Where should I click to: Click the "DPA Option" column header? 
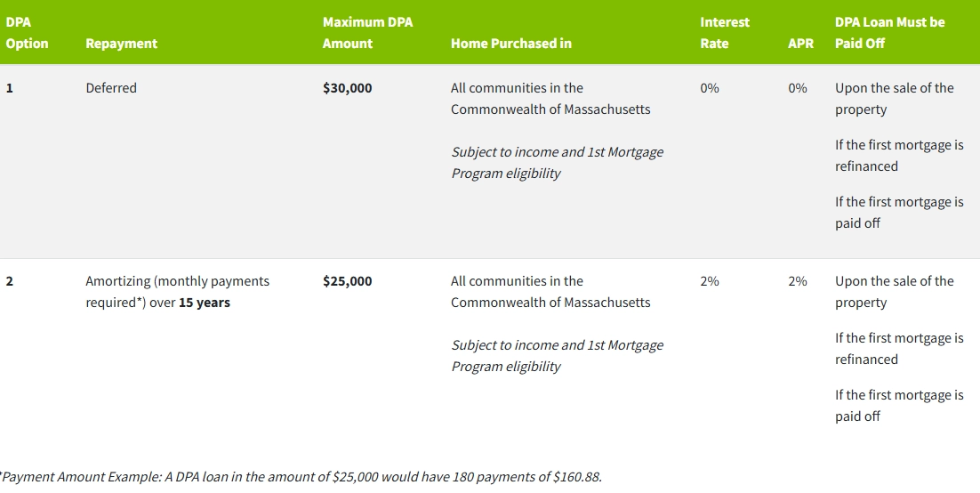pyautogui.click(x=27, y=32)
